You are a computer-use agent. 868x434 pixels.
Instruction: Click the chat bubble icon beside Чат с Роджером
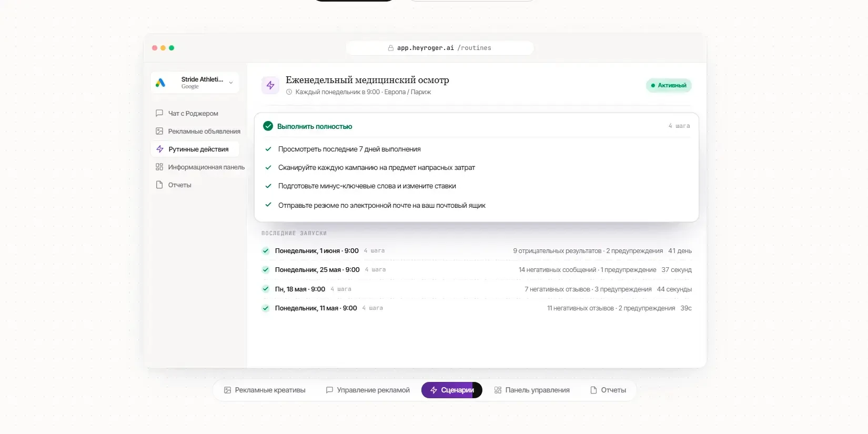click(x=159, y=113)
